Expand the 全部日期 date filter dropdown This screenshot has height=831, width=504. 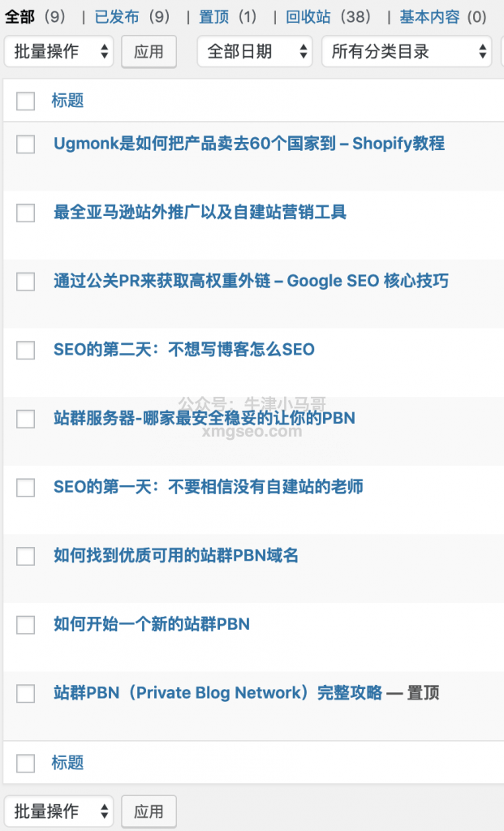point(254,52)
